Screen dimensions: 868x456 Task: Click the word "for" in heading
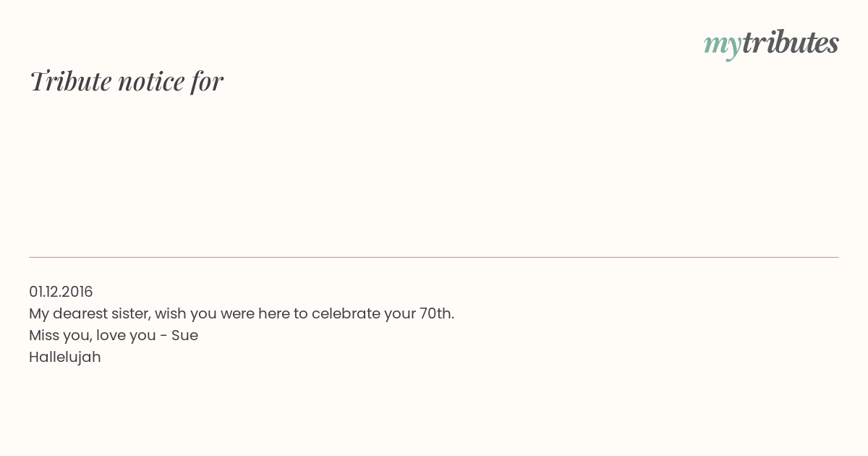pyautogui.click(x=208, y=81)
